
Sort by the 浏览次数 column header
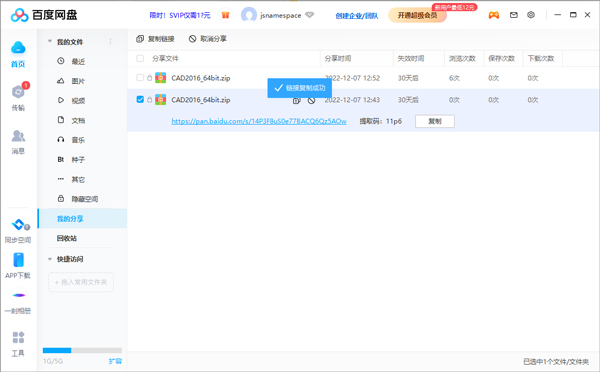point(462,59)
